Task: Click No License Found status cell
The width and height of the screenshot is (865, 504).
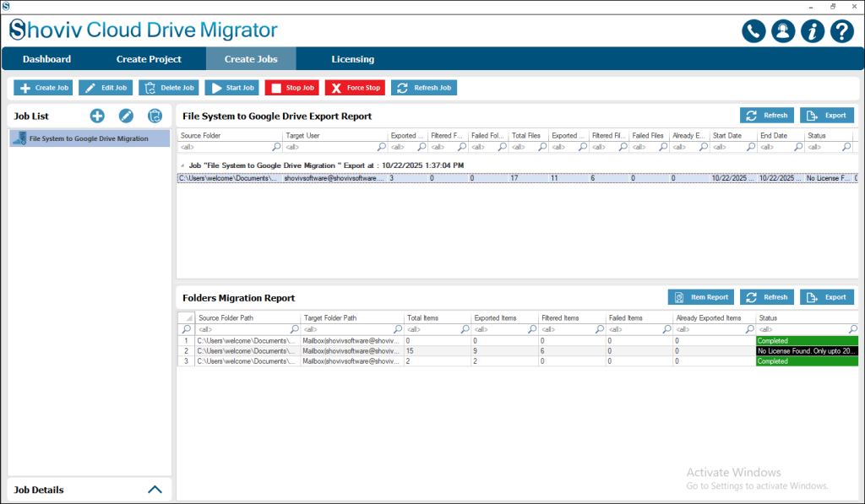Action: [807, 350]
